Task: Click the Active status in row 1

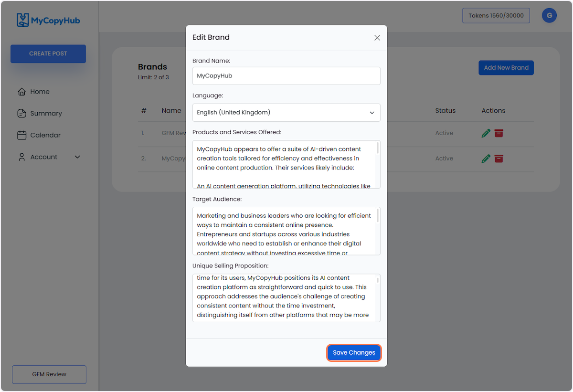Action: 444,133
